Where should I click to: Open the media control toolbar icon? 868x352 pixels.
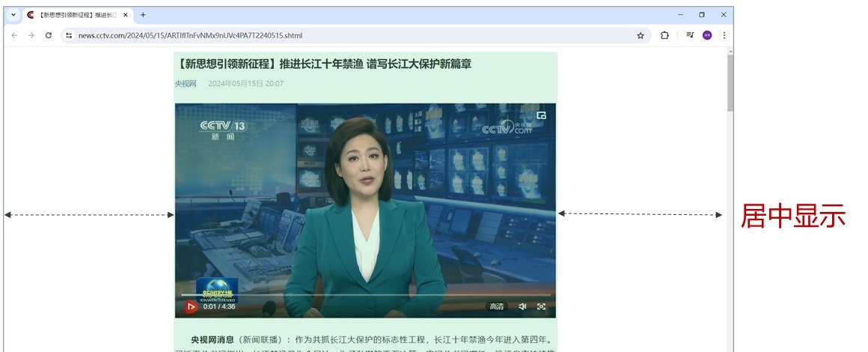point(690,35)
